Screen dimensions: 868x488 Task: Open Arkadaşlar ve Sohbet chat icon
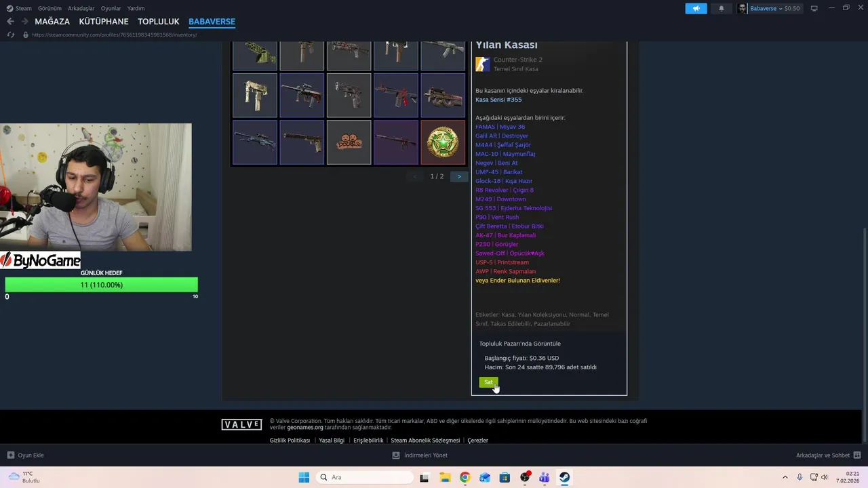pyautogui.click(x=857, y=455)
